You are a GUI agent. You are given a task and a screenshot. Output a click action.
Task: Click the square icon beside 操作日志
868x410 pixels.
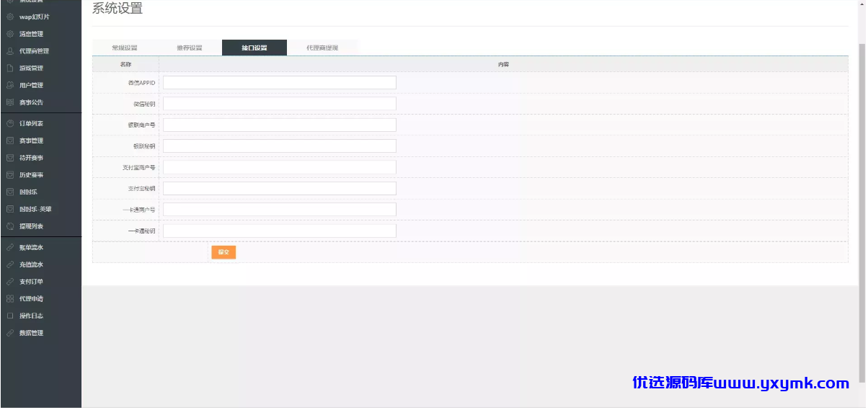click(10, 316)
